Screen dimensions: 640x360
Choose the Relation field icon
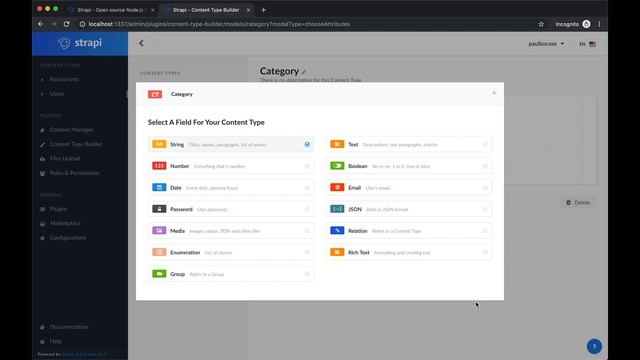point(337,231)
